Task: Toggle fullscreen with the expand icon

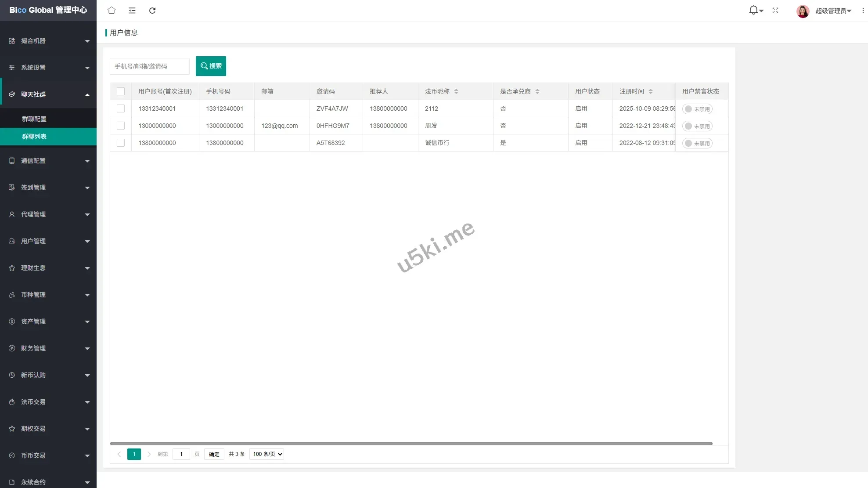Action: click(775, 10)
